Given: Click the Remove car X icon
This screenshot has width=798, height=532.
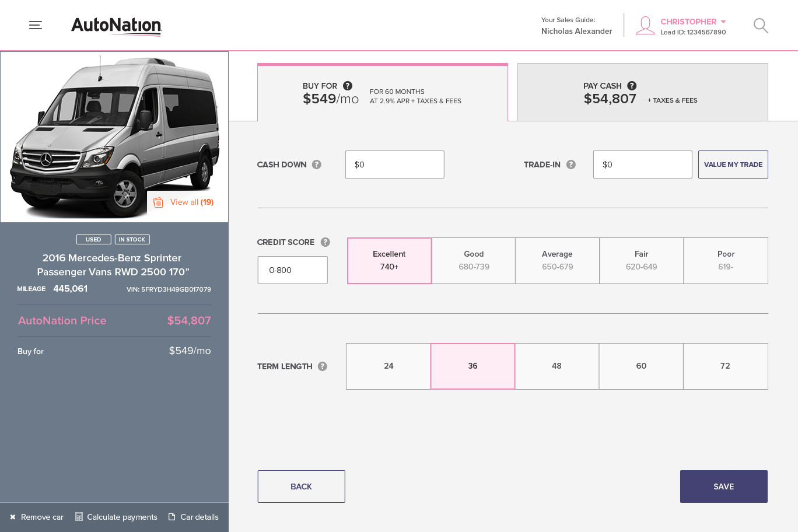Looking at the screenshot, I should [x=13, y=517].
